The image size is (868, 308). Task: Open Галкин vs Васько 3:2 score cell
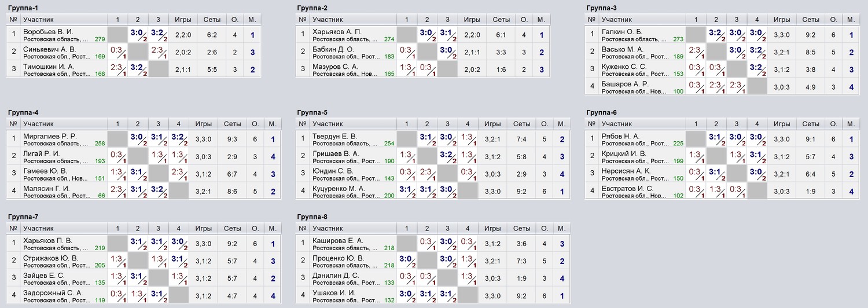coord(716,35)
